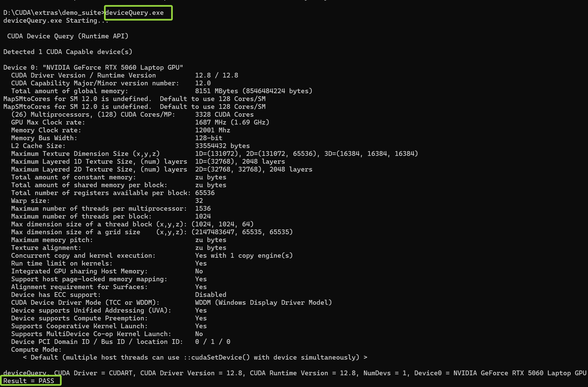Click 'Yes with 1 copy engine(s)' text
This screenshot has height=387, width=588.
tap(244, 256)
